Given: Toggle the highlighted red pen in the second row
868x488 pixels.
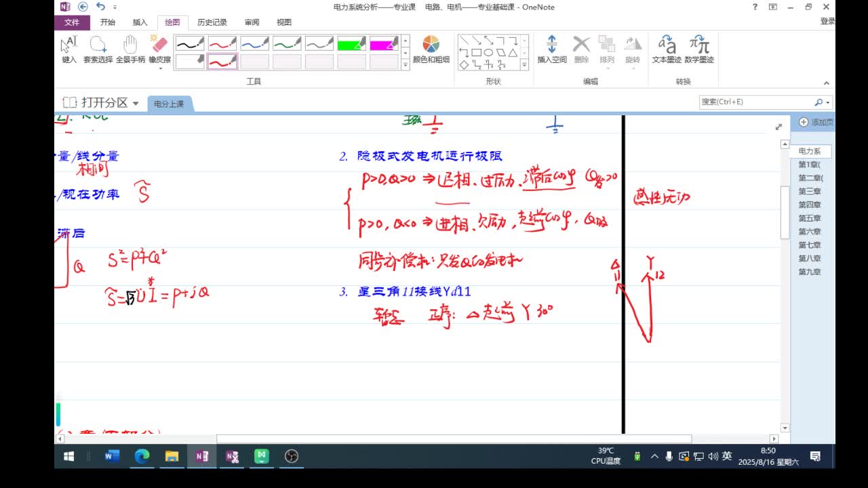Looking at the screenshot, I should (222, 62).
